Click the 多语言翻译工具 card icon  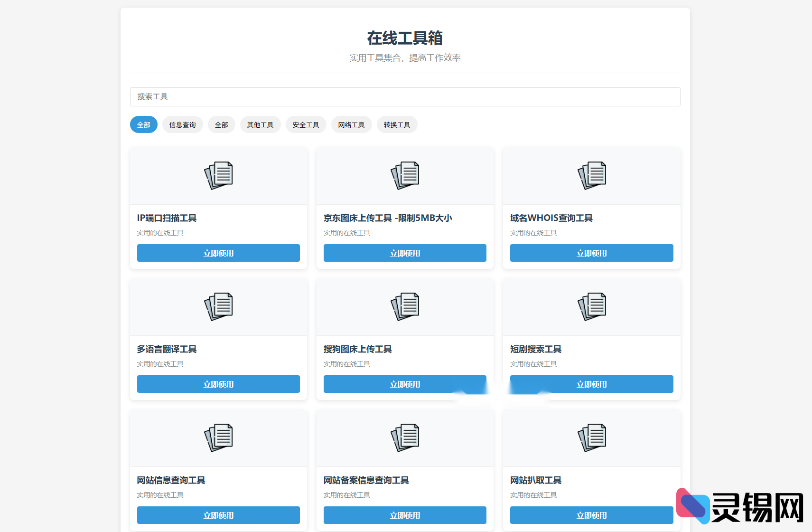(218, 306)
